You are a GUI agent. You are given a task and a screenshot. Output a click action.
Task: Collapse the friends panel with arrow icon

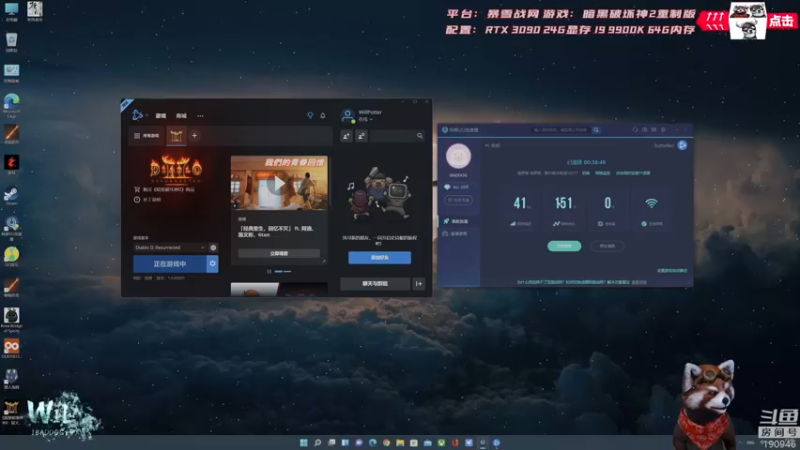point(419,284)
